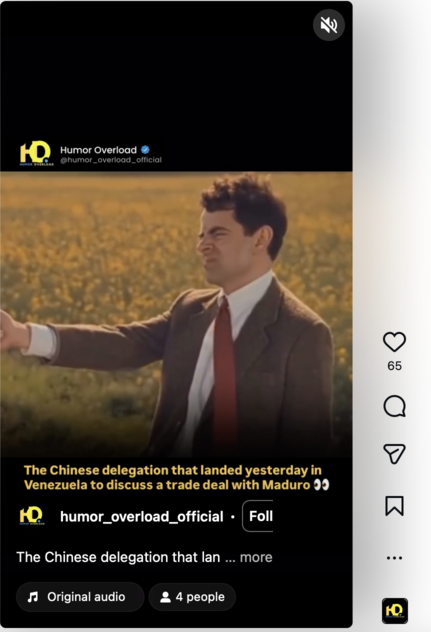Click the Follow button next to username
Viewport: 431px width, 632px height.
click(258, 516)
